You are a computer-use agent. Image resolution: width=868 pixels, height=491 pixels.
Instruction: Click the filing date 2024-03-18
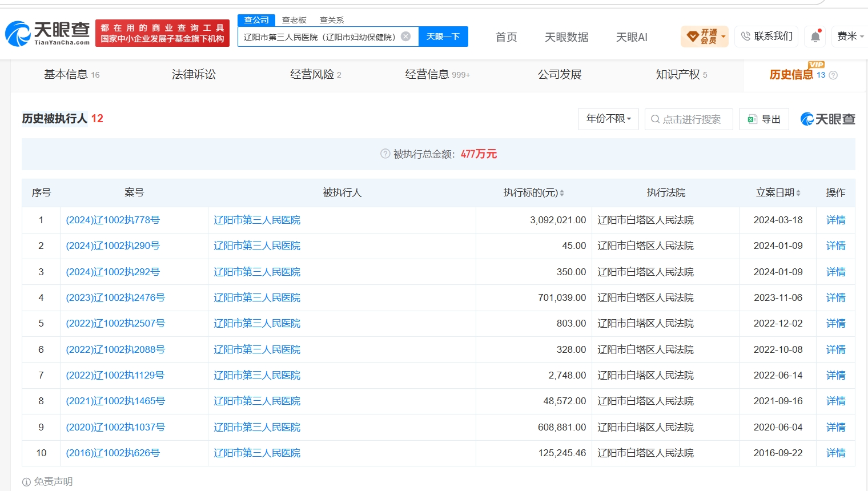point(778,220)
